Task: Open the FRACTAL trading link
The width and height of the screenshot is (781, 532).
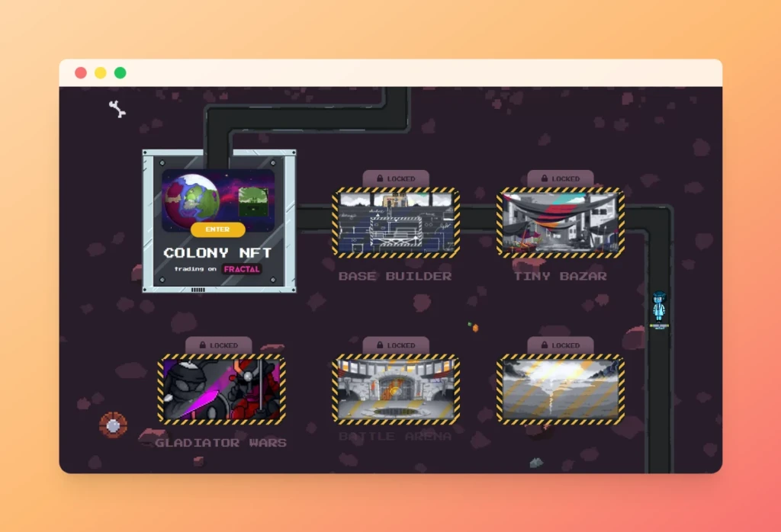Action: coord(242,269)
